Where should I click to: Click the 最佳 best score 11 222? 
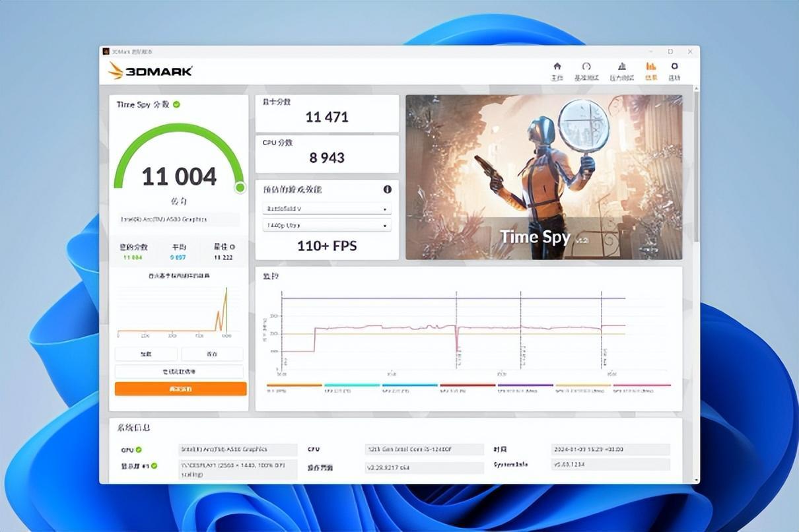click(223, 257)
